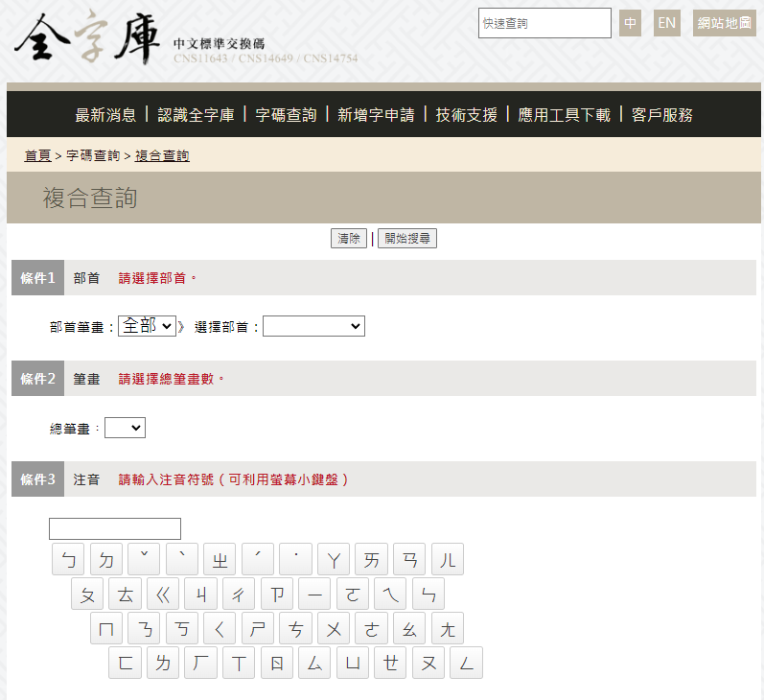Click the ㄅ key on bopomofo keyboard
The width and height of the screenshot is (764, 700).
pos(68,559)
